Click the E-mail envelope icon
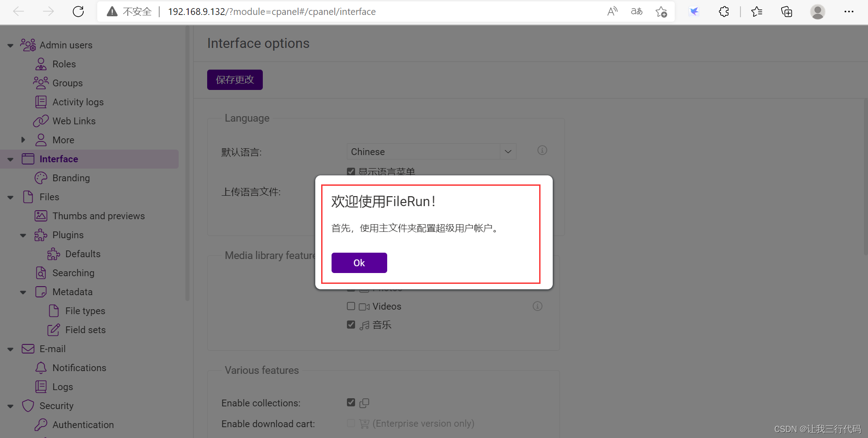Viewport: 868px width, 438px height. tap(28, 349)
